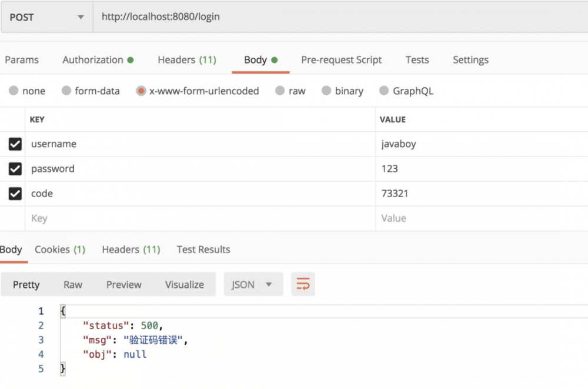Switch the response view to Raw
This screenshot has height=389, width=588.
tap(72, 284)
